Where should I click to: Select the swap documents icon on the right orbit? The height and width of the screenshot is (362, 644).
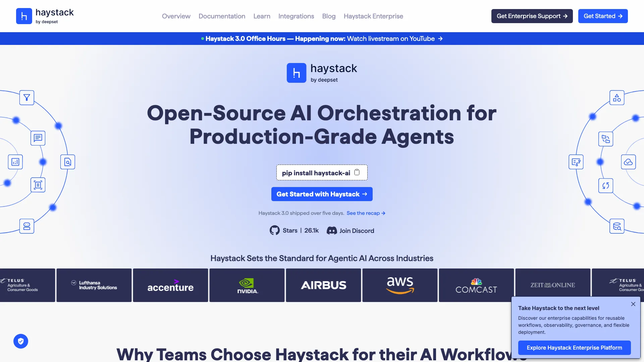[606, 139]
